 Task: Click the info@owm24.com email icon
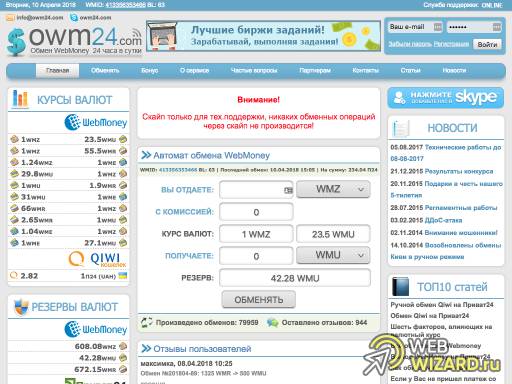pyautogui.click(x=11, y=18)
